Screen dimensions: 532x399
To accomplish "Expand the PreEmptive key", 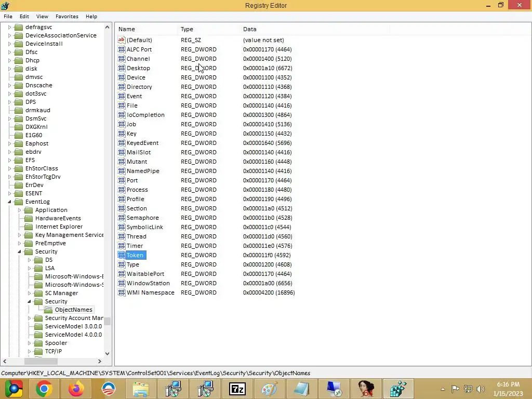I will tap(19, 243).
